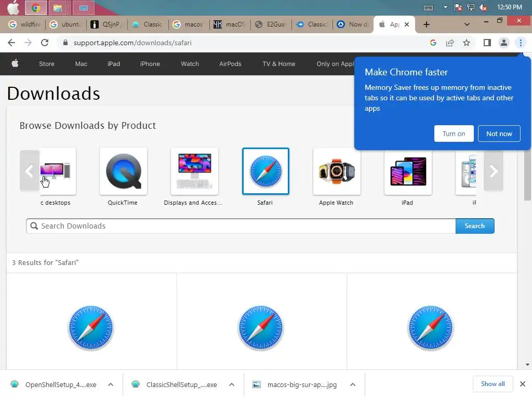Click the Action Center flag tray icon
This screenshot has height=399, width=532.
pyautogui.click(x=458, y=7)
